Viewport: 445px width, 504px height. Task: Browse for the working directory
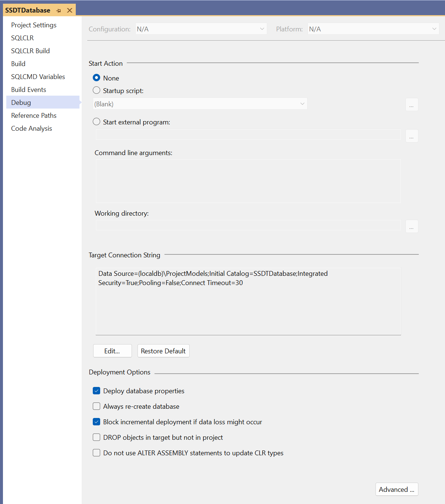coord(412,226)
